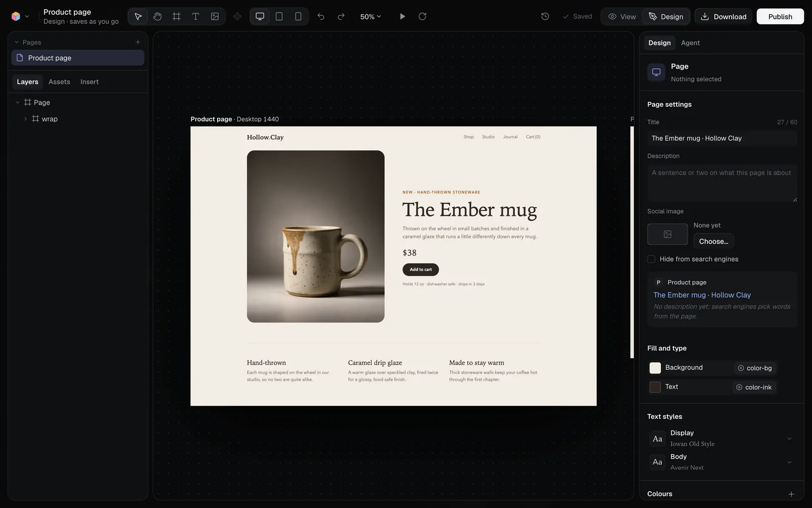Expand the wrap layer
812x508 pixels.
pos(25,119)
